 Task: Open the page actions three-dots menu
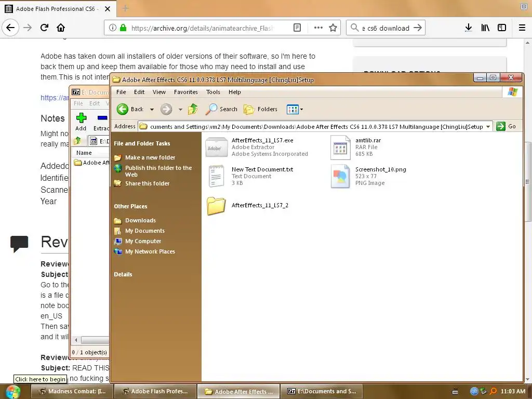[318, 28]
